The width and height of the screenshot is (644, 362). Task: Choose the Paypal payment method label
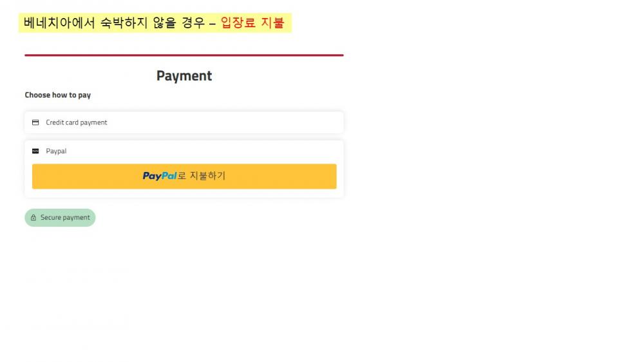56,151
